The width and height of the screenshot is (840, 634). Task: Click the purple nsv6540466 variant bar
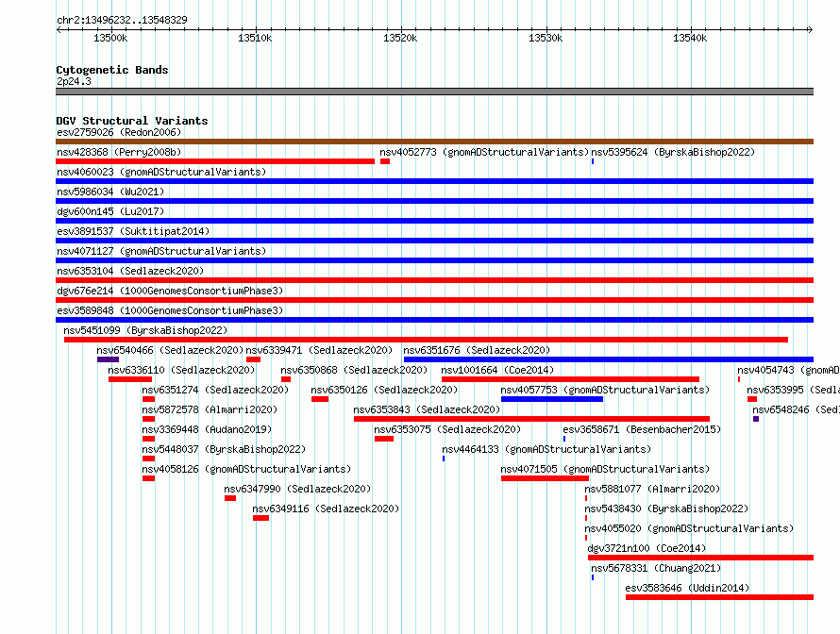[x=108, y=359]
